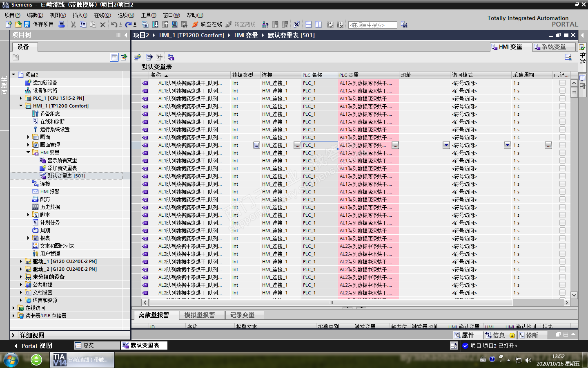Collapse the HMI_1 [TP1200 Comfort] node
This screenshot has height=368, width=588.
(x=21, y=106)
